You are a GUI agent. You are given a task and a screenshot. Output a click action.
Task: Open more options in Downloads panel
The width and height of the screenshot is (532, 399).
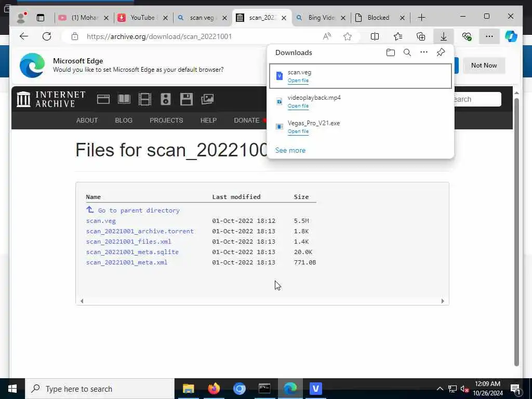click(x=424, y=52)
